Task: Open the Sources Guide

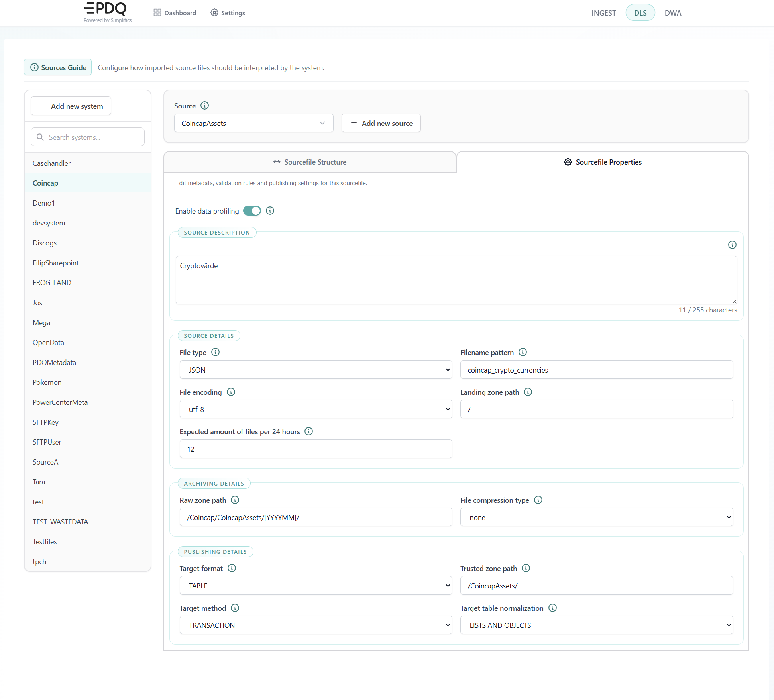Action: pos(58,67)
